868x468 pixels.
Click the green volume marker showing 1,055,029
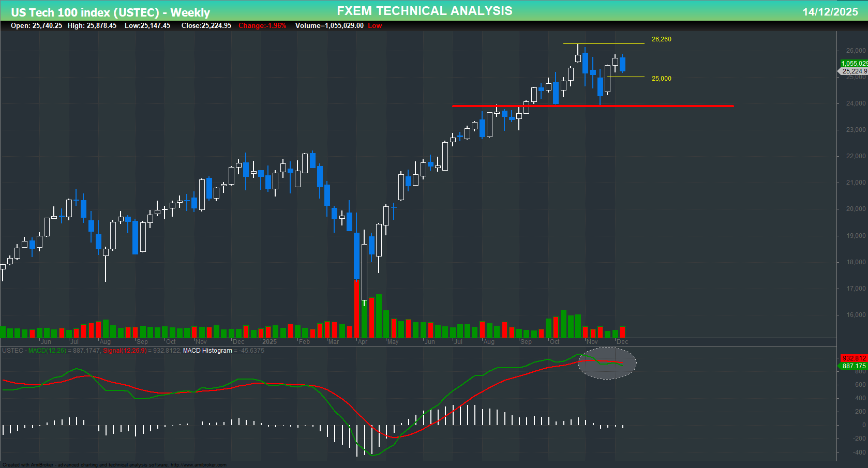click(x=854, y=63)
